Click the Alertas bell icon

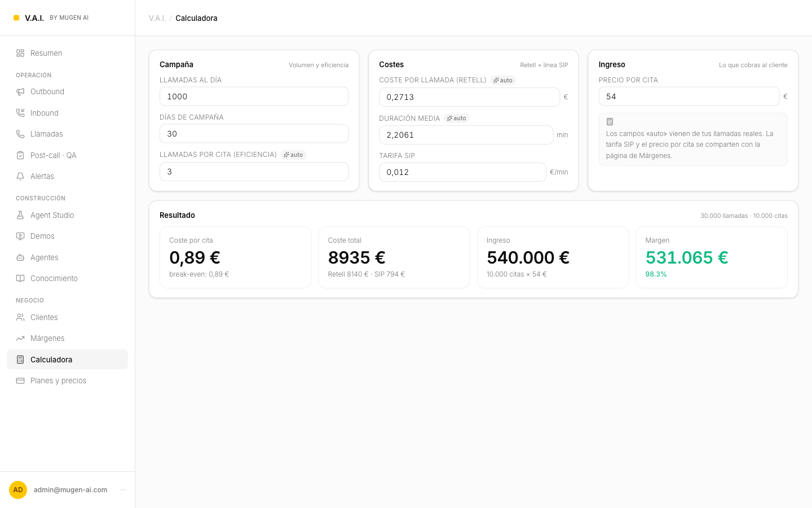coord(20,176)
